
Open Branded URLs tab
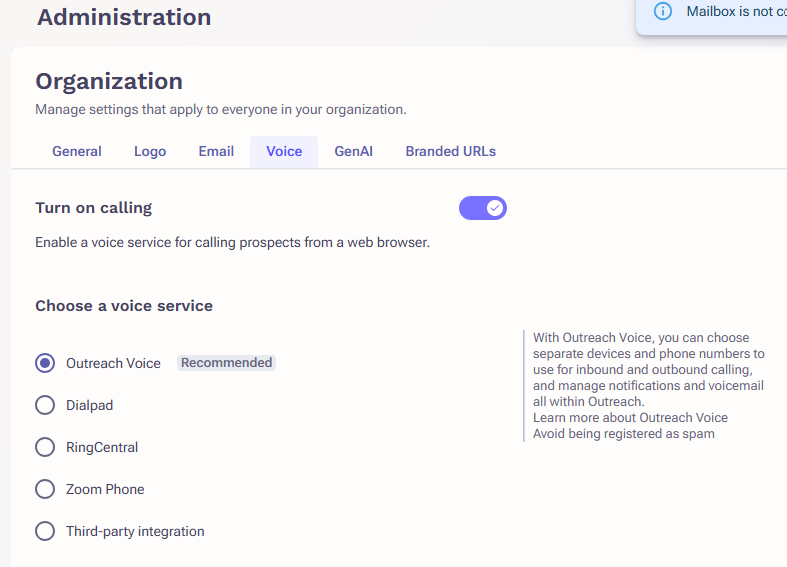tap(451, 152)
